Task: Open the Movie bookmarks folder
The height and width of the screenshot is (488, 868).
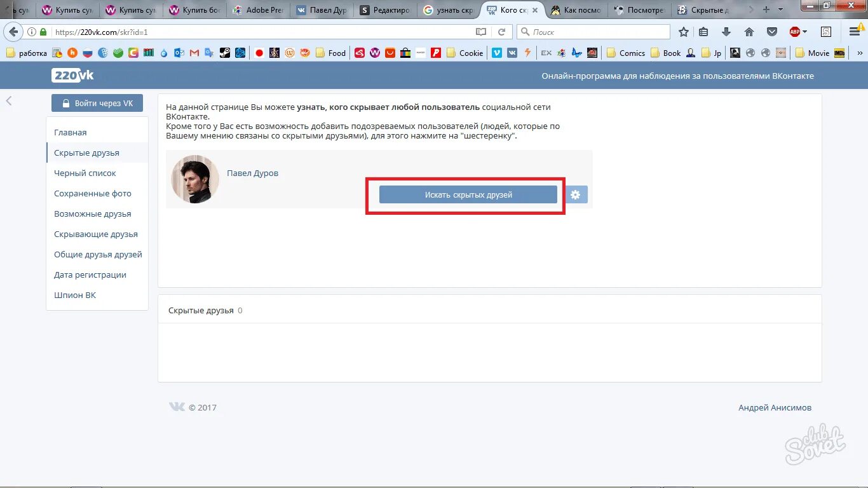Action: (812, 53)
